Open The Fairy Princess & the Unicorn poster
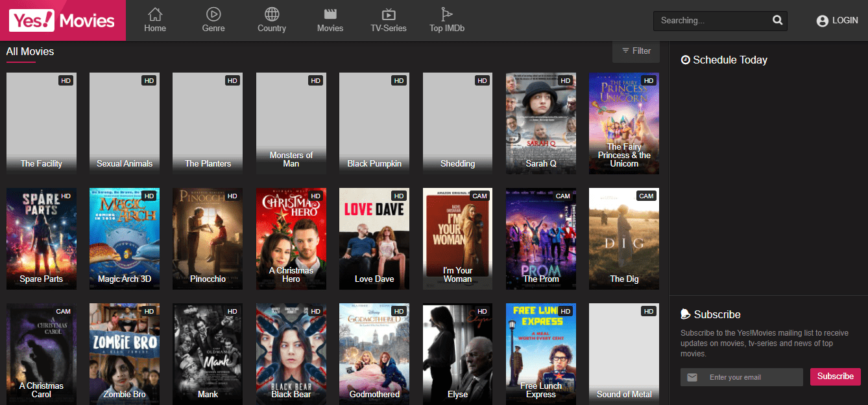This screenshot has height=405, width=868. (x=624, y=123)
